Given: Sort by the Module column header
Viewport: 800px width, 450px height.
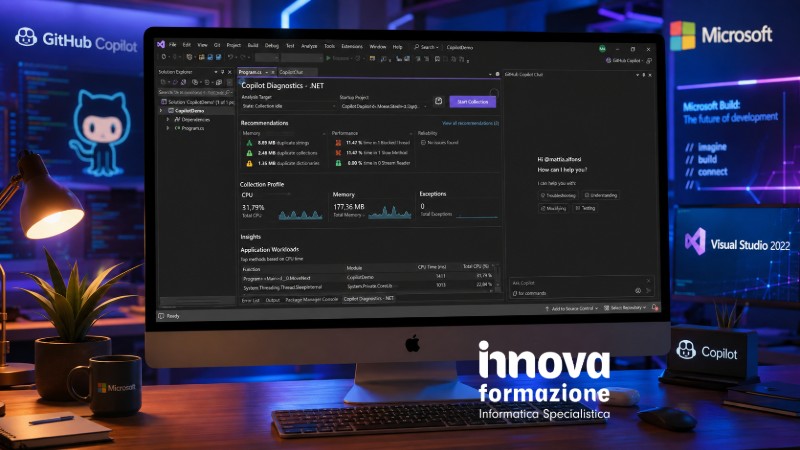Looking at the screenshot, I should click(354, 268).
